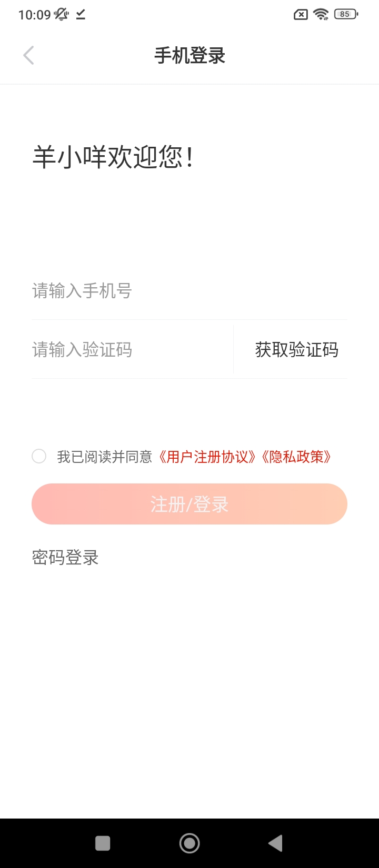Switch to 密码登录 mode
The width and height of the screenshot is (379, 868).
(x=65, y=557)
